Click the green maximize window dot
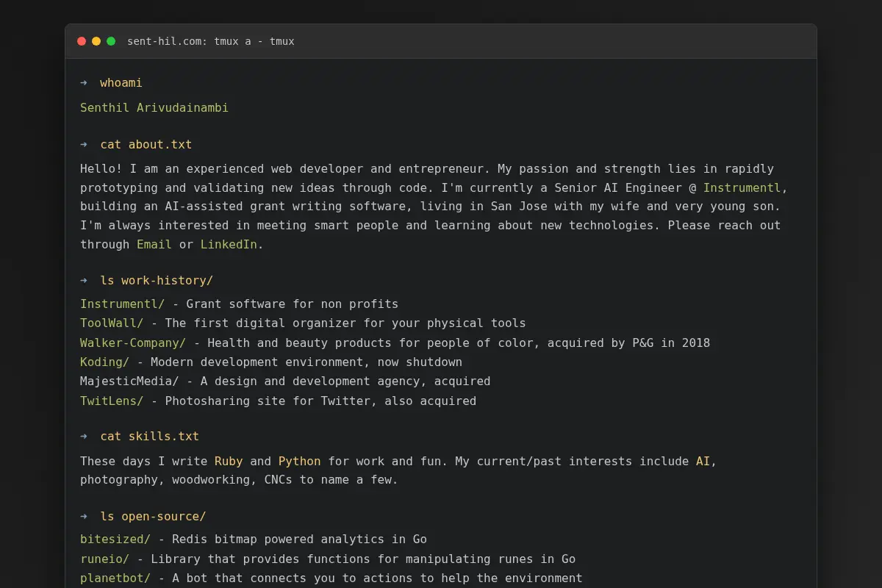 click(111, 41)
